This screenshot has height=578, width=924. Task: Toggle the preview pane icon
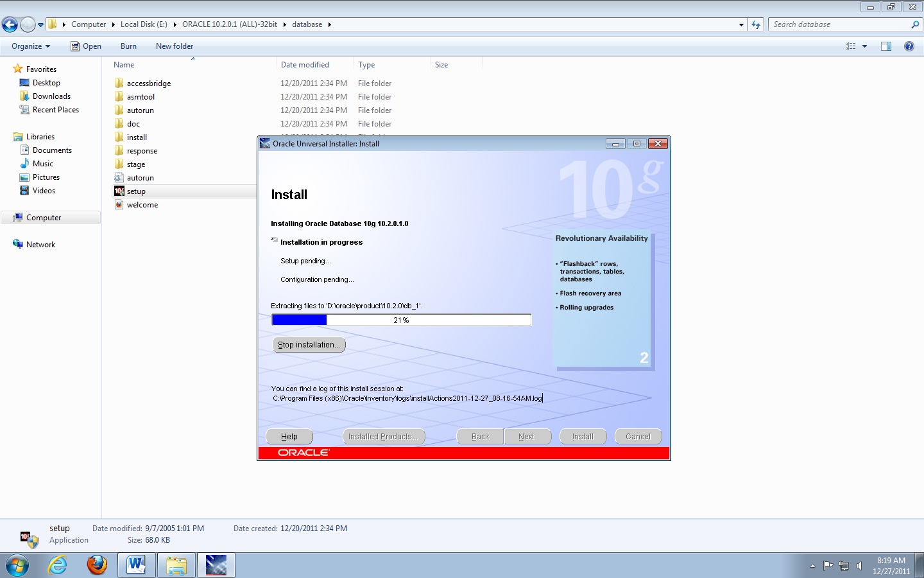click(x=886, y=46)
